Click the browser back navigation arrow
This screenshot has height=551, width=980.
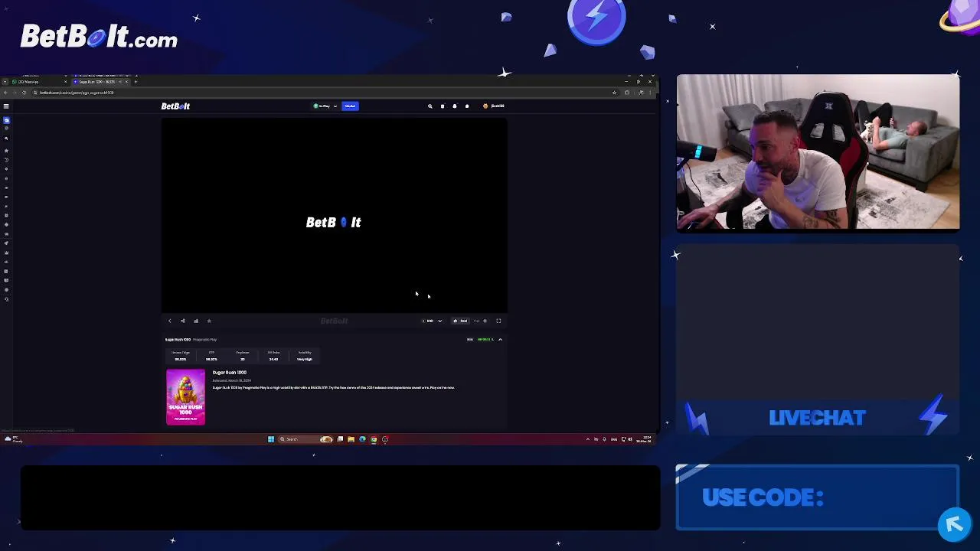tap(5, 93)
